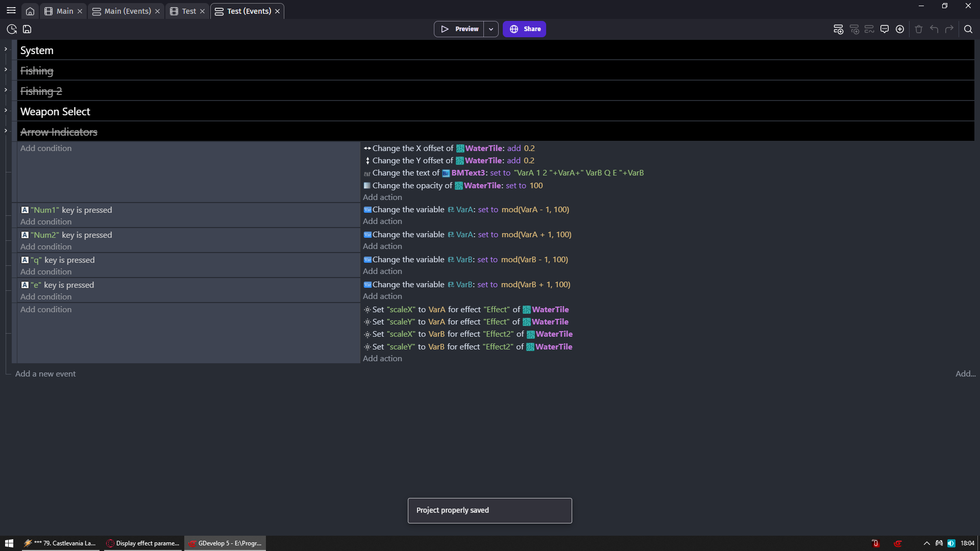Click the Share button

[524, 29]
